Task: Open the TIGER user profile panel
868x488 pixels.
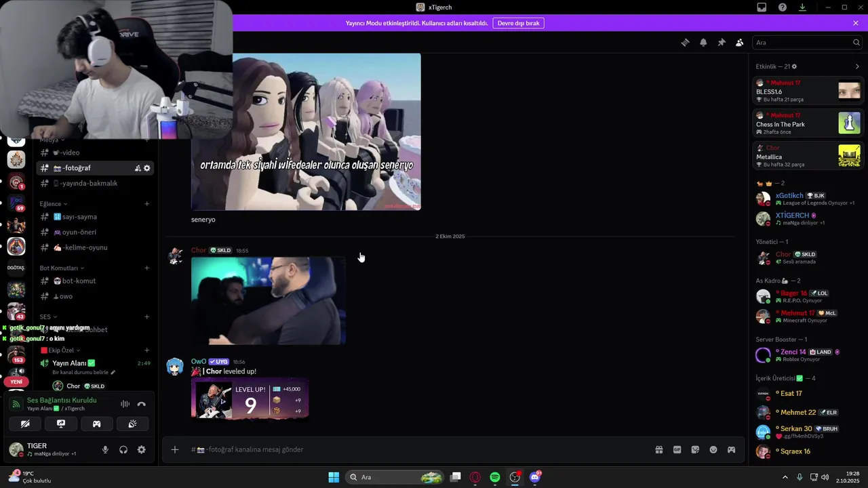Action: coord(51,449)
